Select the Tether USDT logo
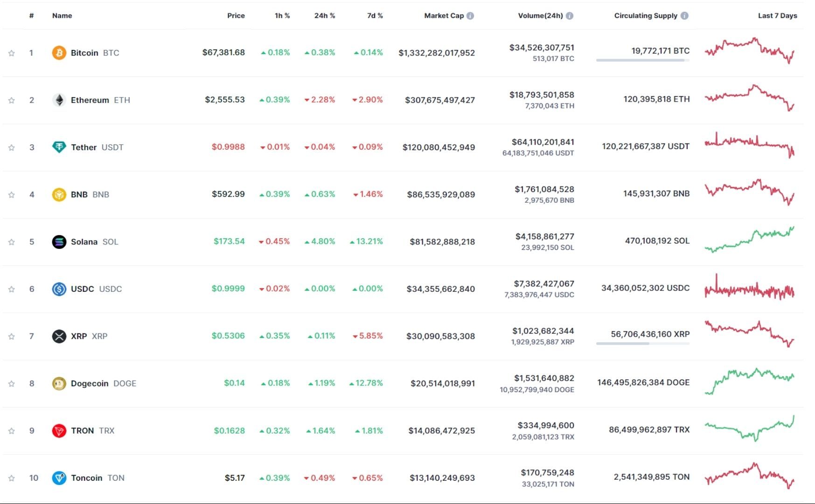815x504 pixels. click(58, 147)
